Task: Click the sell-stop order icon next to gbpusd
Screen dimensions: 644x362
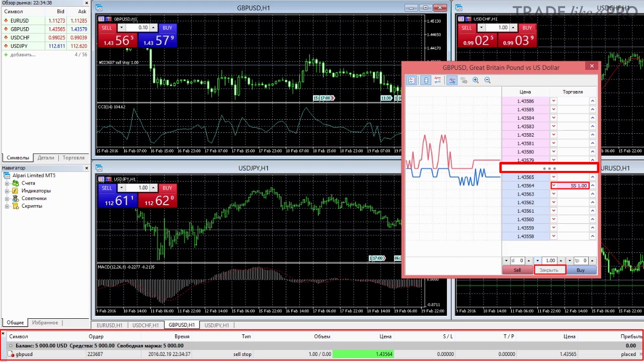Action: point(12,354)
